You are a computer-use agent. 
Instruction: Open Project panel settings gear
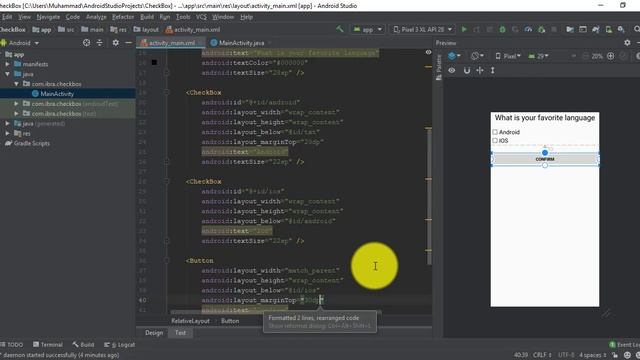point(116,43)
